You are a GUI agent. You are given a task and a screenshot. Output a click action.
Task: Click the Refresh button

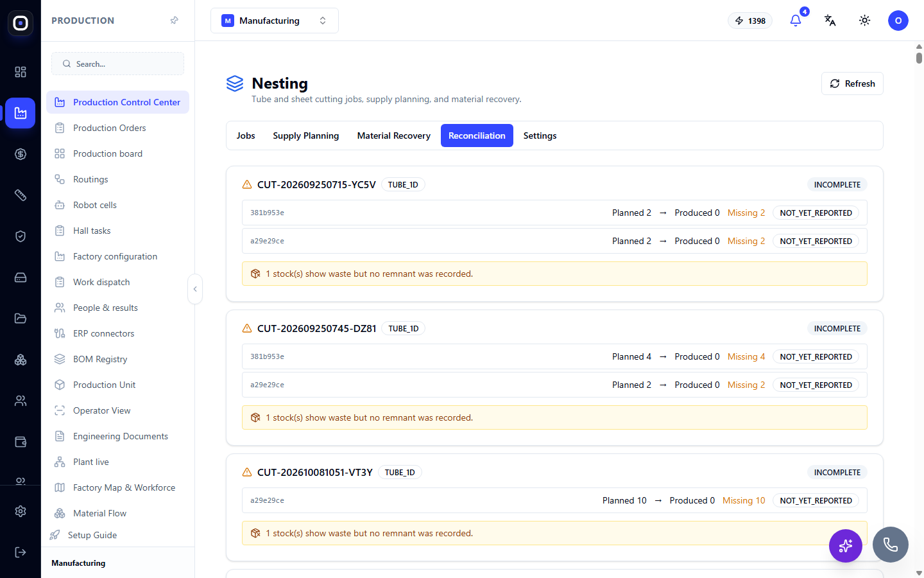(x=852, y=83)
